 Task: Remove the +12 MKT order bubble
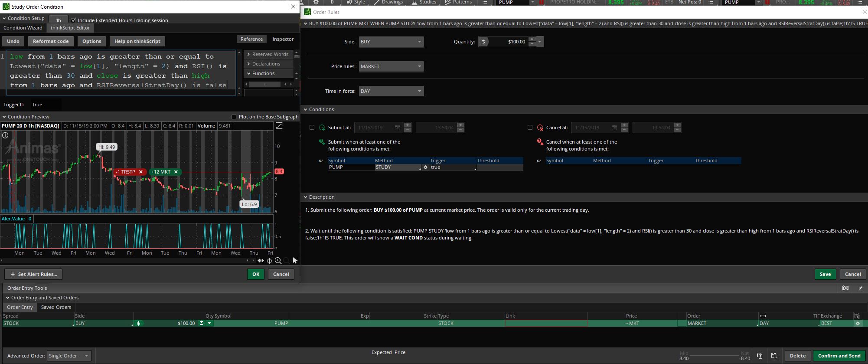tap(176, 172)
